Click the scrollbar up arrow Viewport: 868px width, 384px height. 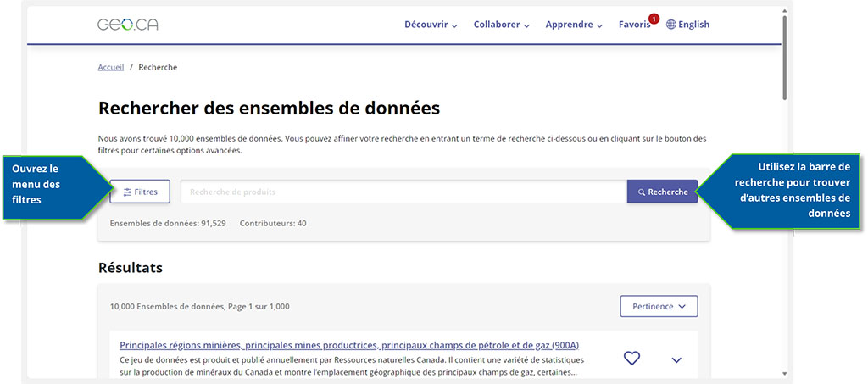pos(785,11)
